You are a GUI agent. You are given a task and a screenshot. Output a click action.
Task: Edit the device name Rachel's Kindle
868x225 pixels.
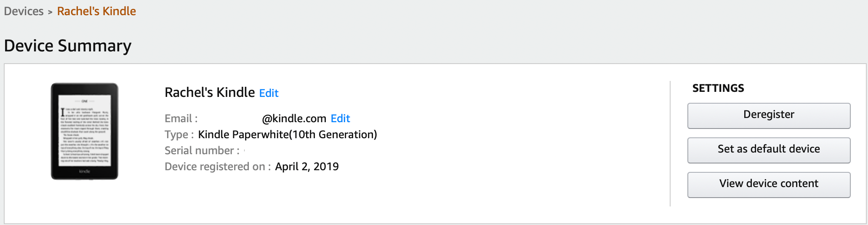click(269, 93)
